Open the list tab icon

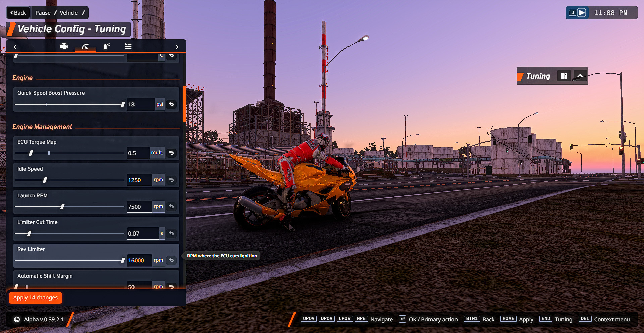tap(128, 46)
